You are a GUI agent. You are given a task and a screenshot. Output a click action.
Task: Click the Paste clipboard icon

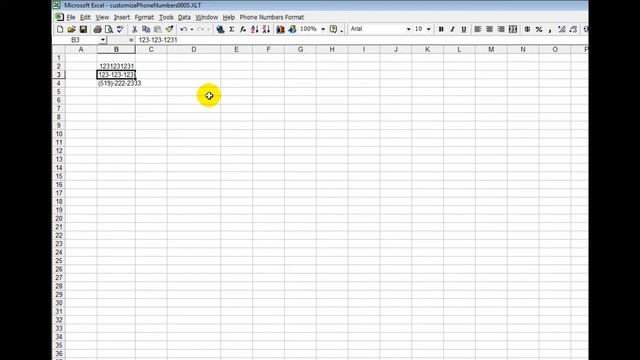(x=158, y=29)
